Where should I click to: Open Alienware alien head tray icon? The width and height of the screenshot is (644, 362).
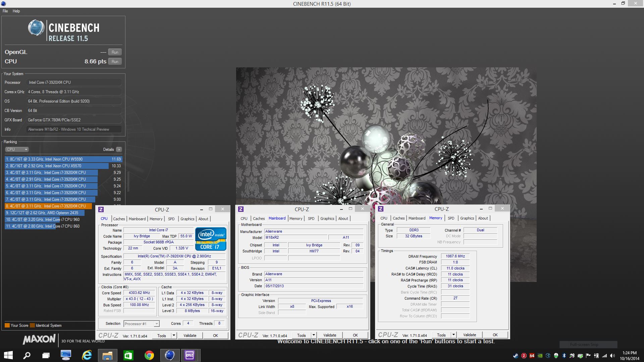(556, 356)
